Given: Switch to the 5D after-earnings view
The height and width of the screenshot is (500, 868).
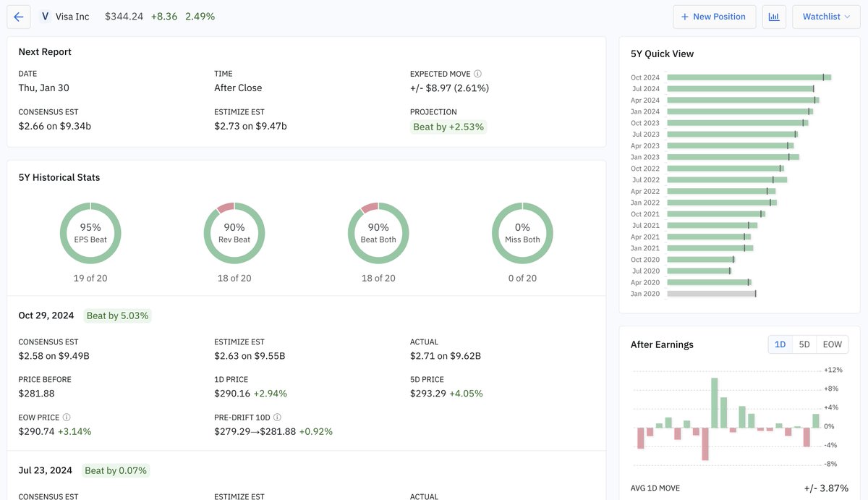Looking at the screenshot, I should click(804, 344).
